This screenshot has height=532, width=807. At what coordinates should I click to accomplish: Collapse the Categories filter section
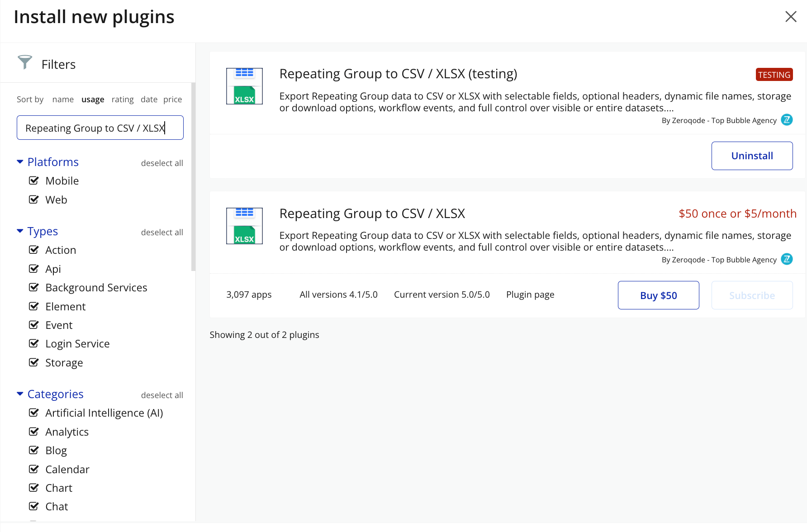pyautogui.click(x=20, y=394)
